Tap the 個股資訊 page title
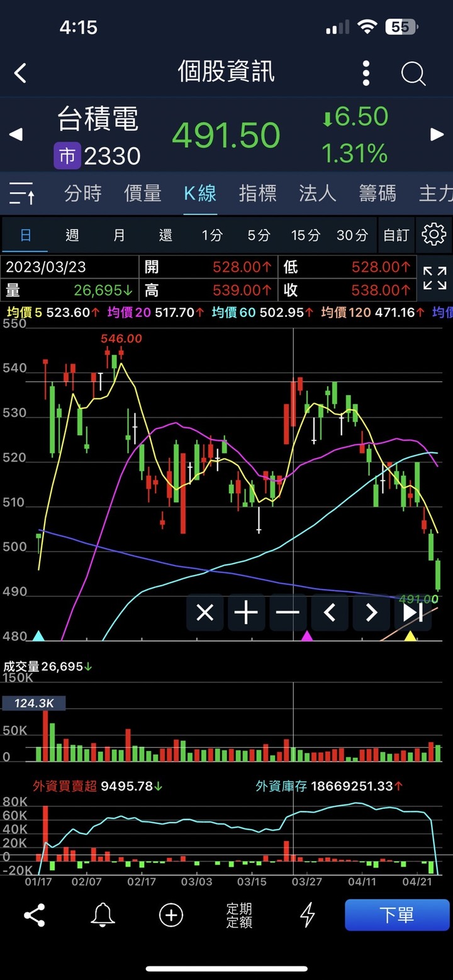453x980 pixels. [x=226, y=72]
